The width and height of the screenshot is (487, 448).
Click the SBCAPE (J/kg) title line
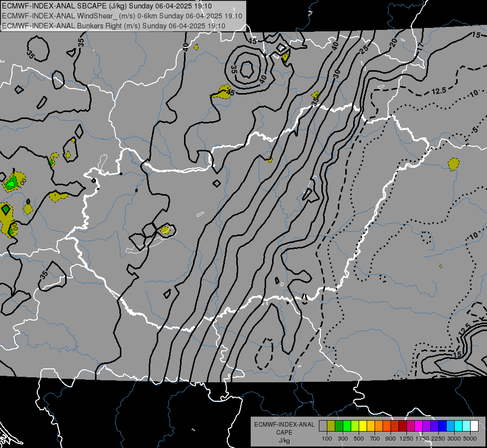click(107, 6)
